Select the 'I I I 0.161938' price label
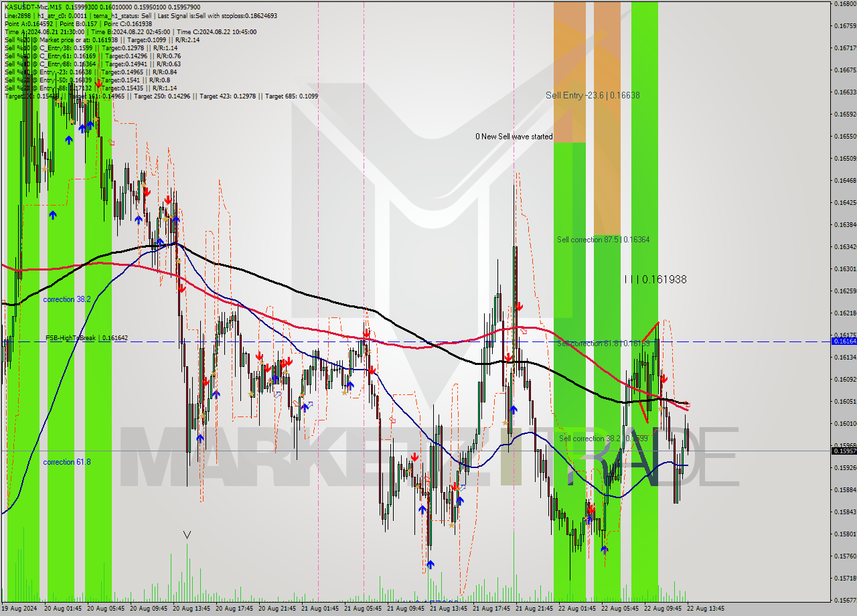Viewport: 857px width, 616px height. point(655,279)
